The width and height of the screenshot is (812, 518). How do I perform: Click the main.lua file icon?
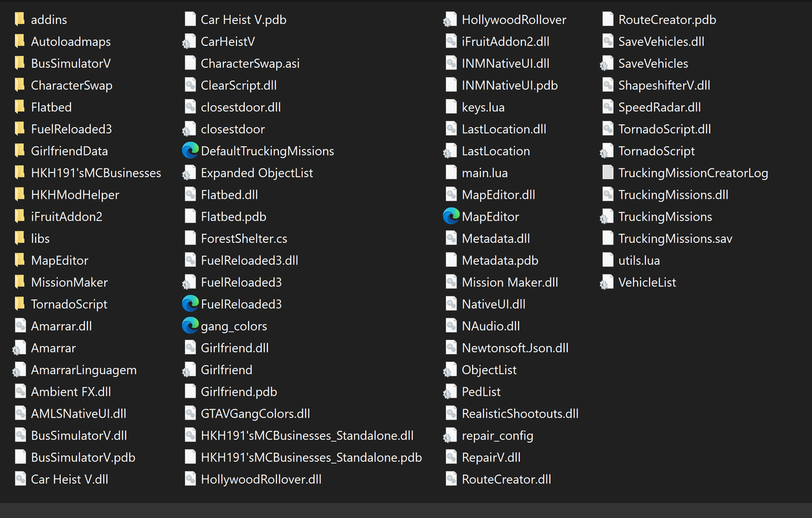click(x=451, y=173)
